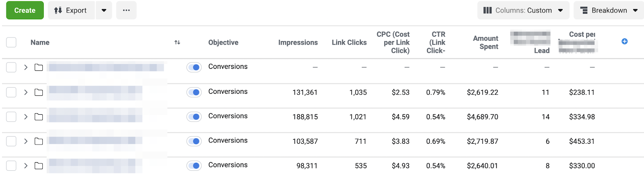Click the folder icon in the $2,640.01 row

coord(39,166)
